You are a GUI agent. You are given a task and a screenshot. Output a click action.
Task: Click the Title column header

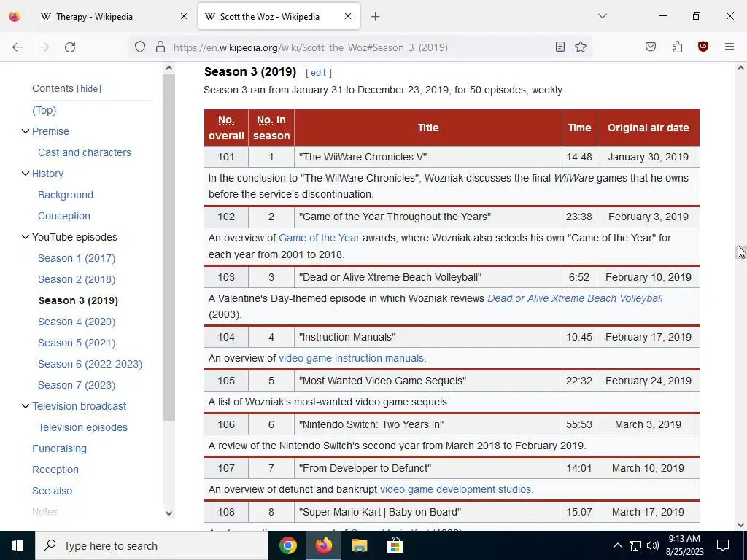point(427,128)
